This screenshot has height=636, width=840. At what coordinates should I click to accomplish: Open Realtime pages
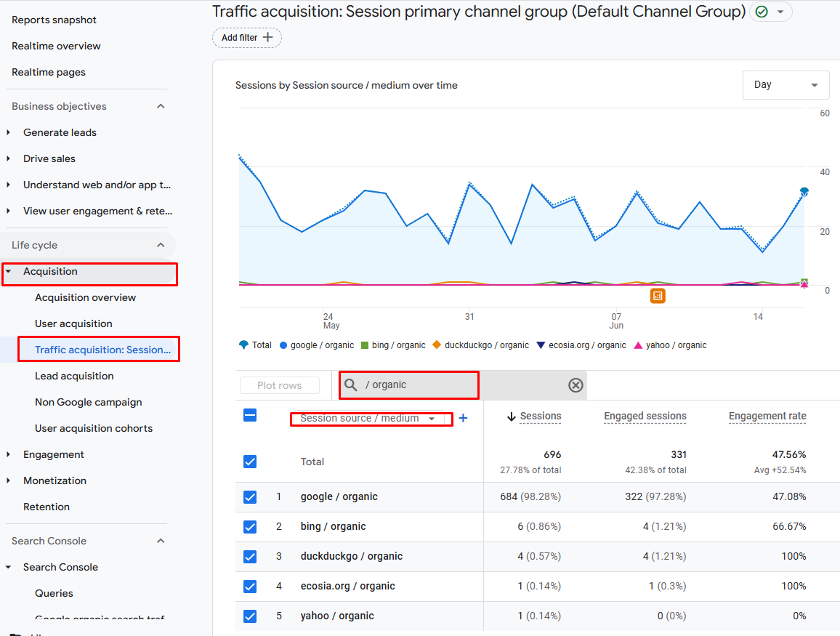coord(49,73)
